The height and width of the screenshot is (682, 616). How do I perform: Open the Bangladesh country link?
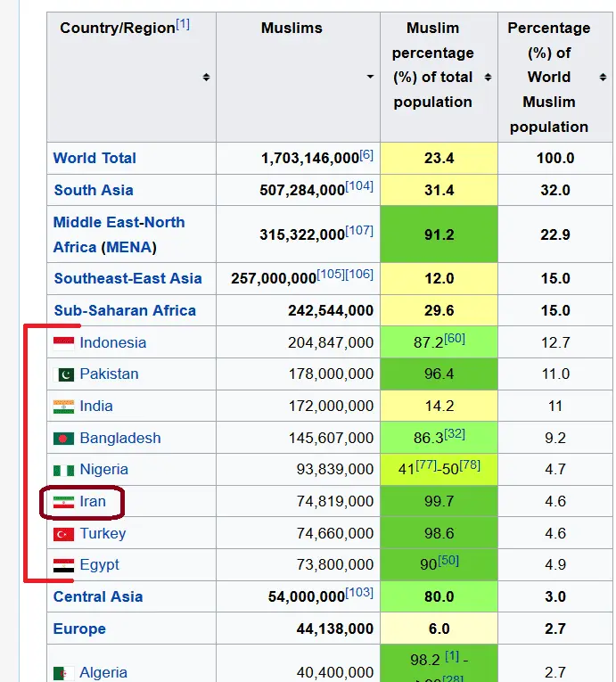[120, 438]
